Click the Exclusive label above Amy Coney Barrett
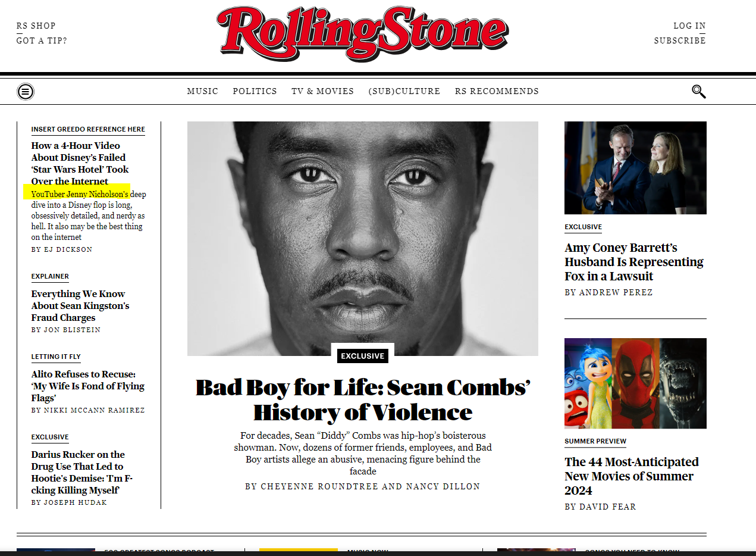Screen dimensions: 756x556 click(584, 227)
